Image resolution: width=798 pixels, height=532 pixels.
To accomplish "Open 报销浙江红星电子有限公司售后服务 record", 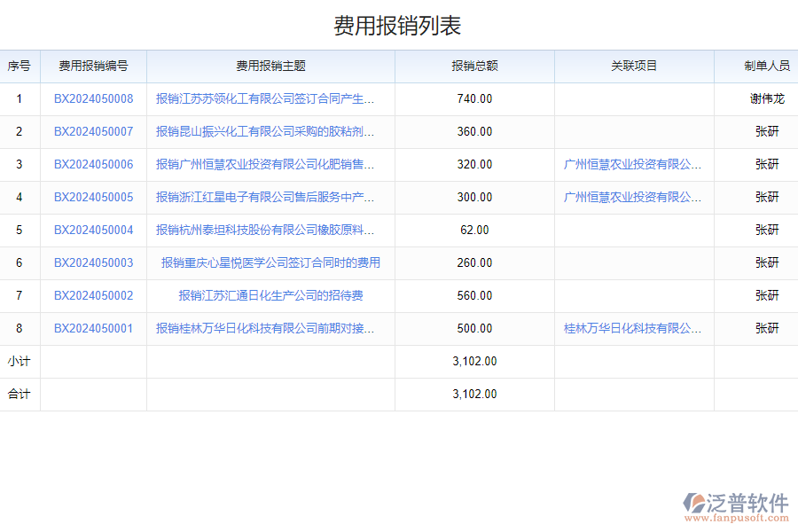I will click(x=269, y=197).
